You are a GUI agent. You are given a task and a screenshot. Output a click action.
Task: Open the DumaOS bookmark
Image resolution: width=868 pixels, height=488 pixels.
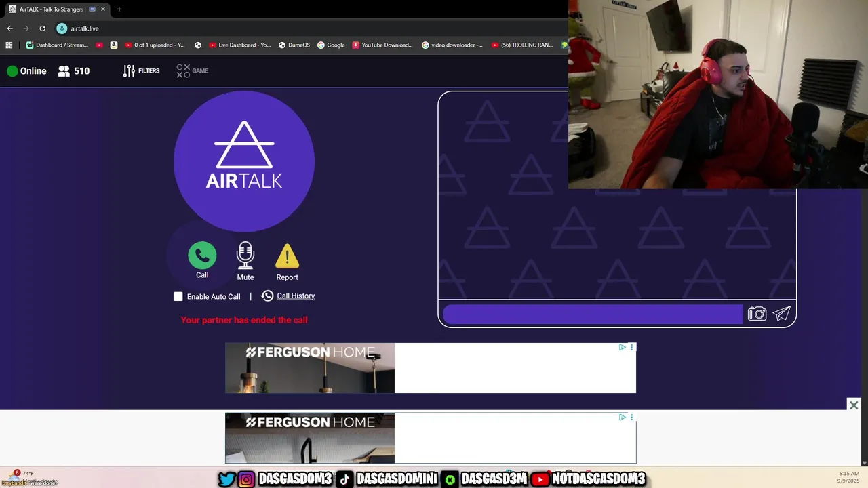pos(294,45)
